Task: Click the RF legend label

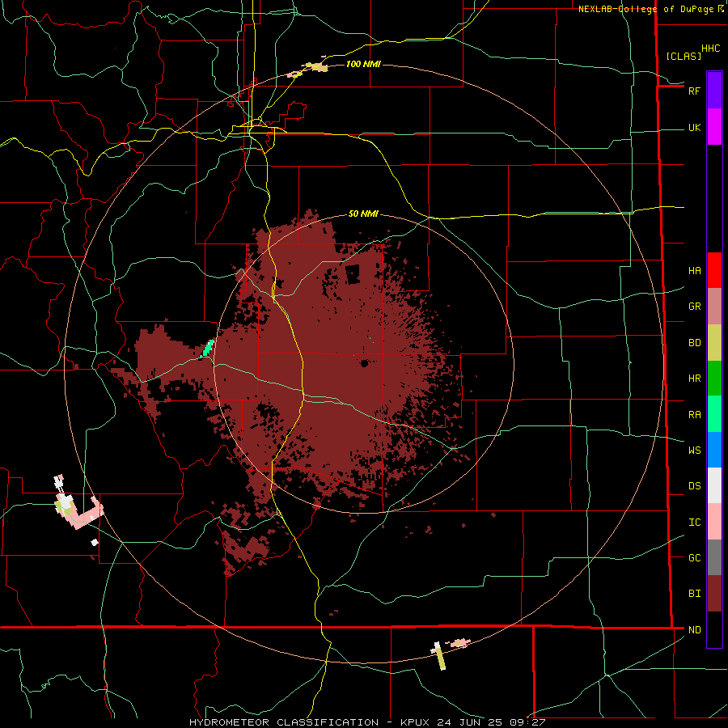Action: [694, 91]
